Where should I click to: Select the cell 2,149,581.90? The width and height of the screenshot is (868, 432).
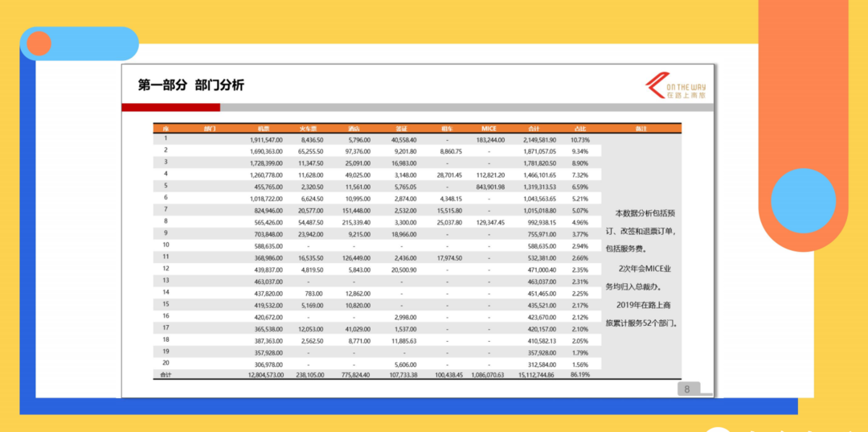click(x=540, y=140)
